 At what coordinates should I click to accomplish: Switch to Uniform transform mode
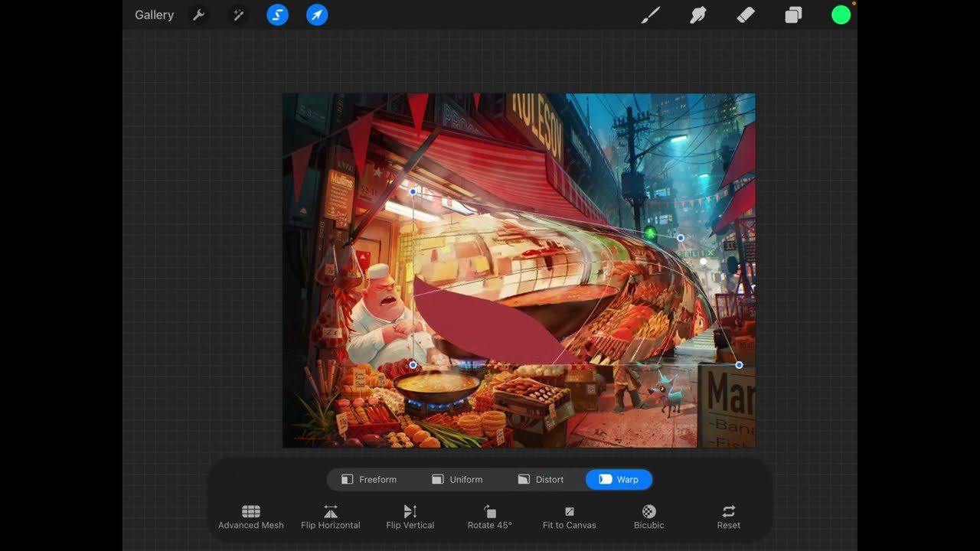click(457, 480)
